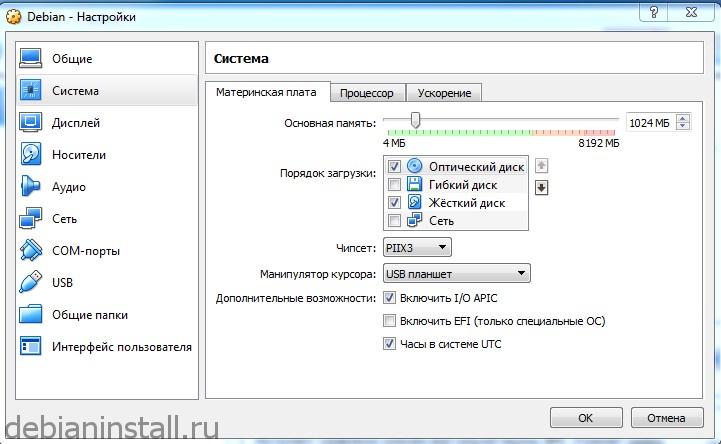
Task: Select COM-порты category label
Action: (x=86, y=251)
